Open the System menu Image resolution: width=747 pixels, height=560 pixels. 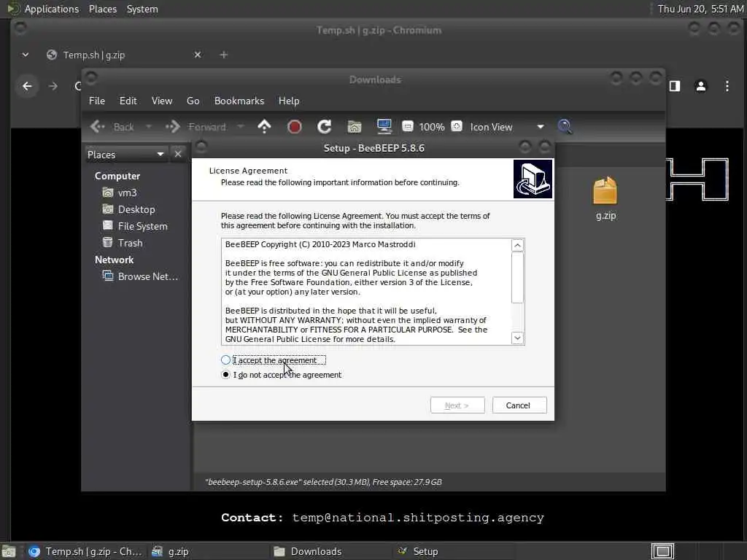[x=142, y=9]
